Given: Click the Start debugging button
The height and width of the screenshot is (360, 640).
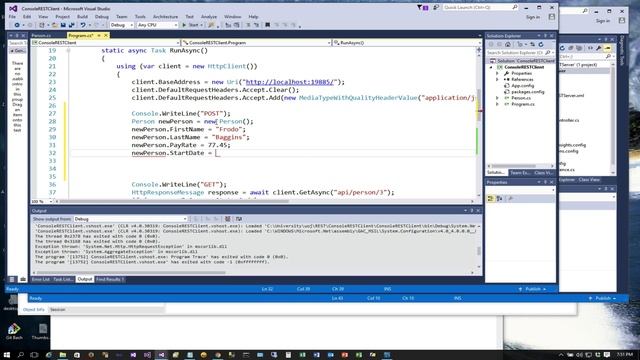Looking at the screenshot, I should pos(192,25).
